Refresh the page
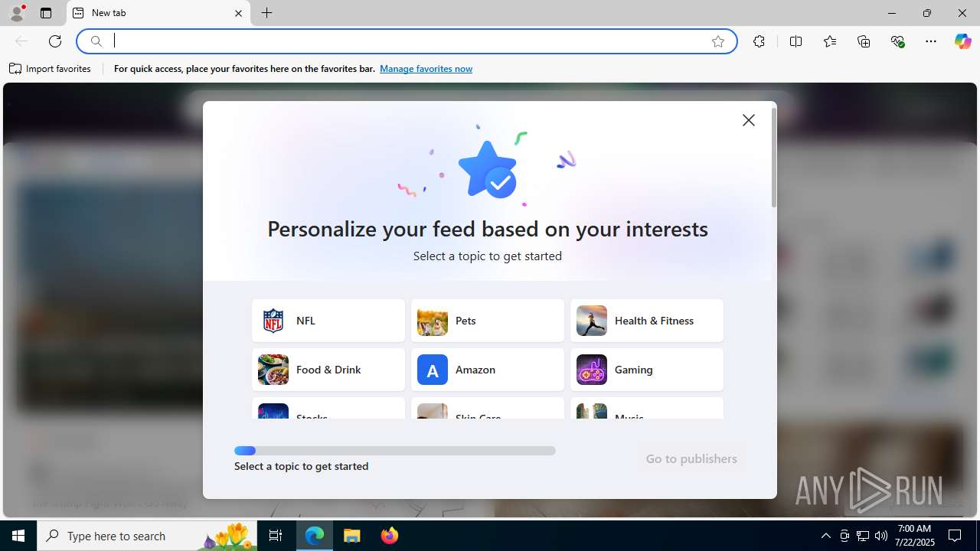The image size is (980, 551). click(55, 41)
